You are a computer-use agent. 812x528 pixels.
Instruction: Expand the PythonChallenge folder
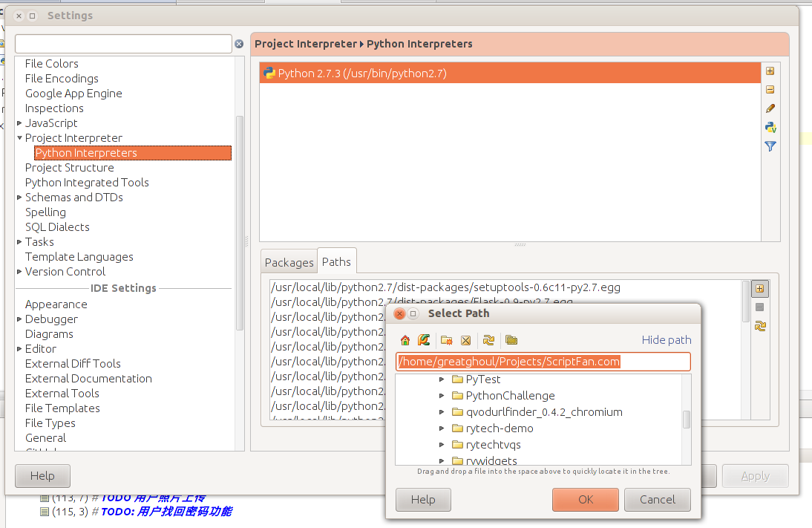(441, 396)
